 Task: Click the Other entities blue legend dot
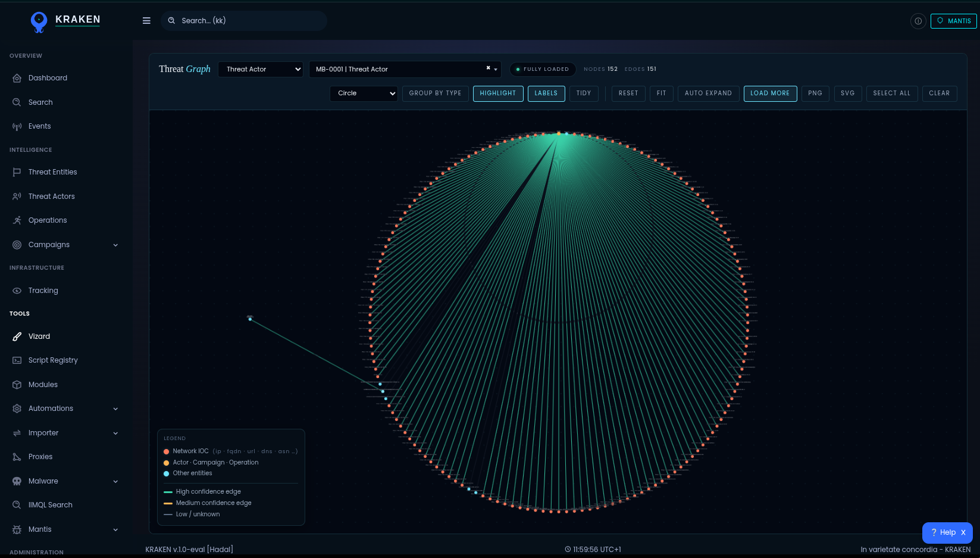click(x=167, y=473)
